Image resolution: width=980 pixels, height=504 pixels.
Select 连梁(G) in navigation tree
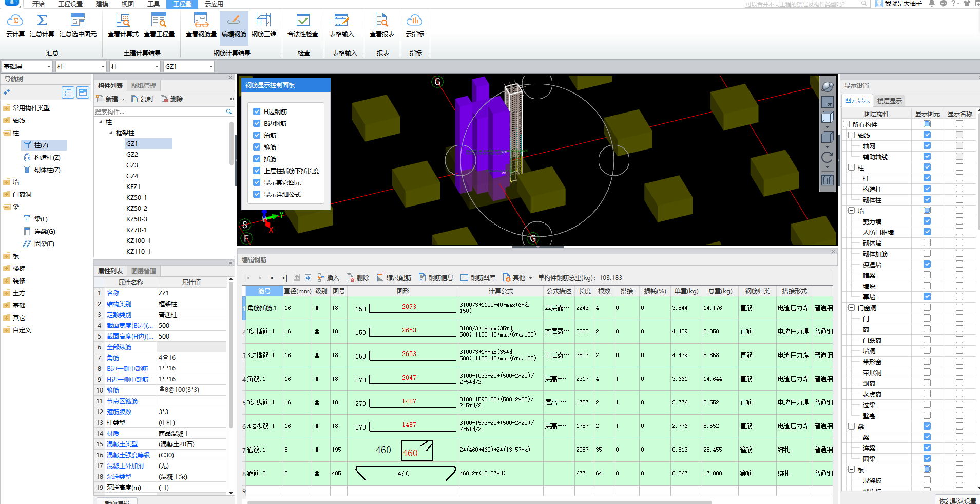(x=45, y=232)
